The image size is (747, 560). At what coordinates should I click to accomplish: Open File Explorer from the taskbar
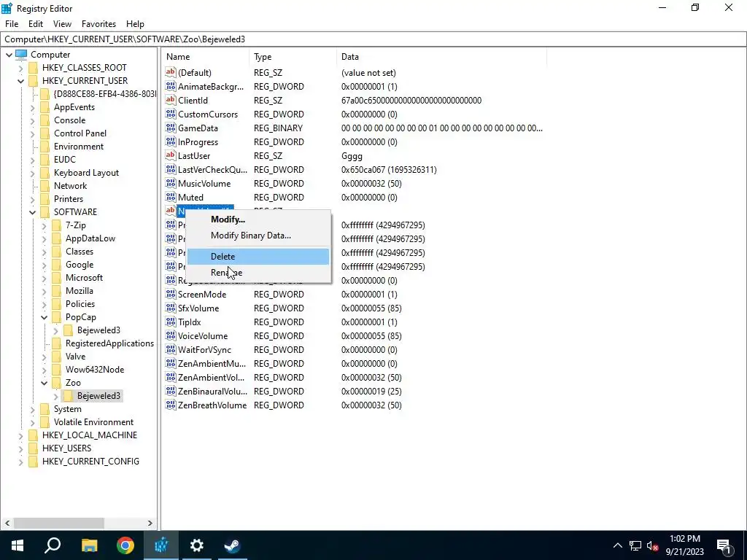[89, 545]
